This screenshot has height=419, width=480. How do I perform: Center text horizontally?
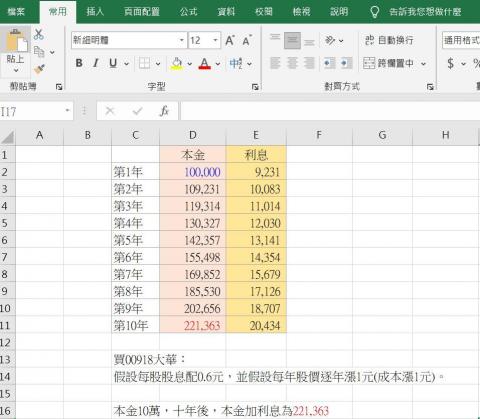(292, 63)
